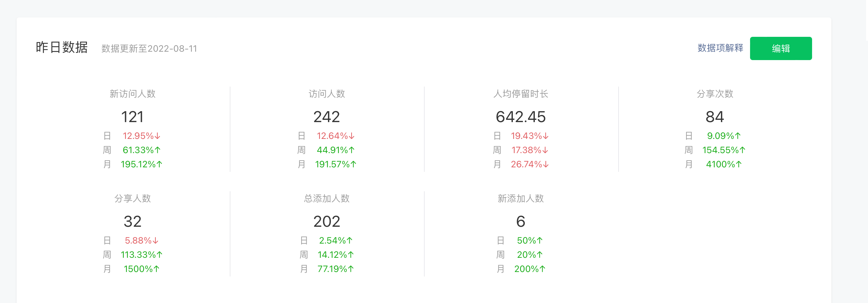Click the 50% daily change
Viewport: 868px width, 303px height.
530,241
